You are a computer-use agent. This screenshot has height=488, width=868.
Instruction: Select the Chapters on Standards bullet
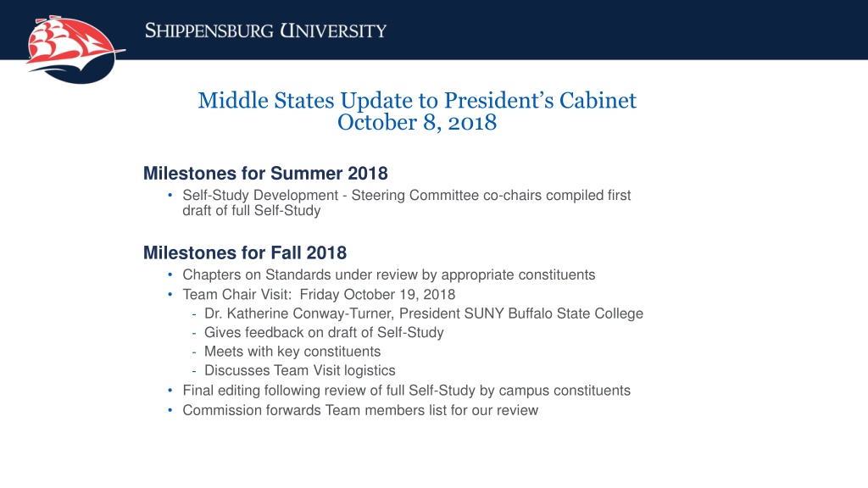click(x=388, y=275)
